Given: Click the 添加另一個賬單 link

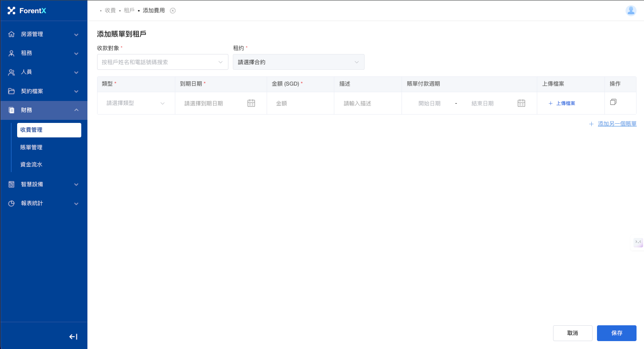Looking at the screenshot, I should pyautogui.click(x=617, y=124).
